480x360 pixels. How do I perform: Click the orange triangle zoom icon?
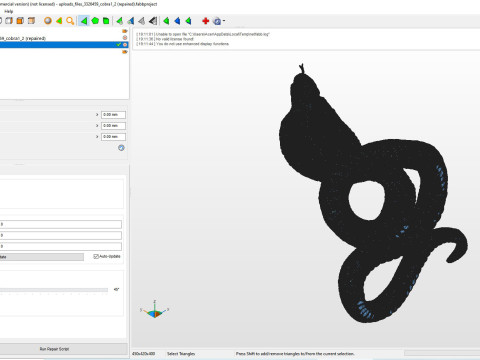[x=59, y=21]
